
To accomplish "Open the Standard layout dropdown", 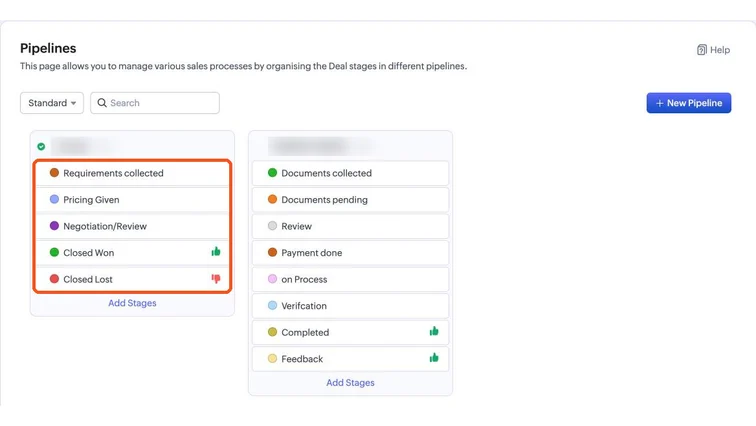I will click(x=52, y=103).
